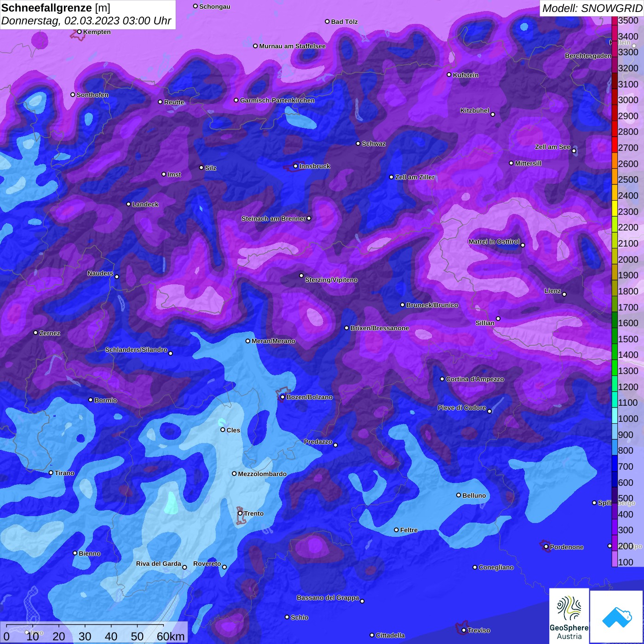
Task: Click the Kufstein location dot
Action: point(449,75)
